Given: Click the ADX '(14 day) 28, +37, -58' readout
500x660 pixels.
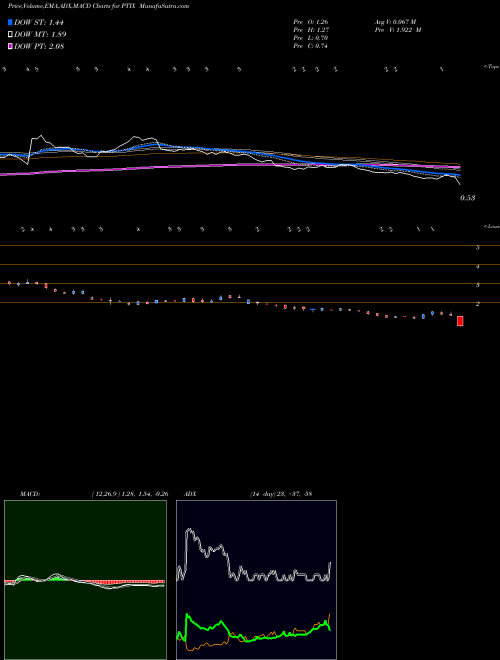Looking at the screenshot, I should (281, 494).
